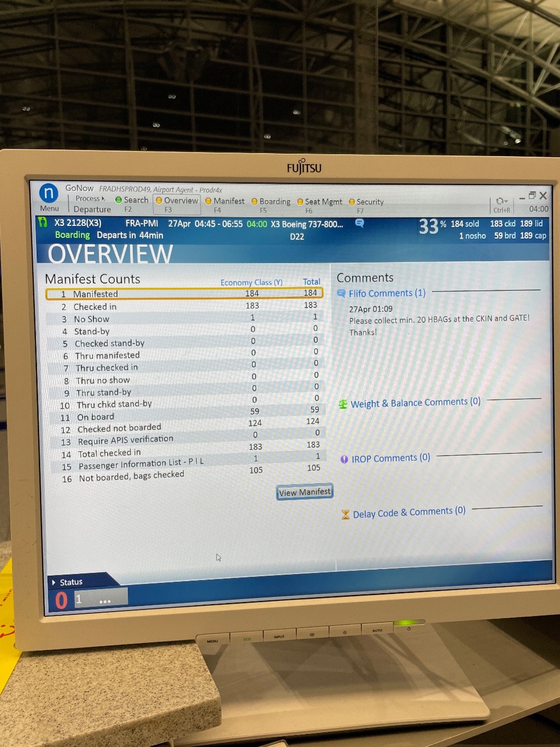Click the Weight & Balance scale icon
The height and width of the screenshot is (747, 560).
click(343, 404)
